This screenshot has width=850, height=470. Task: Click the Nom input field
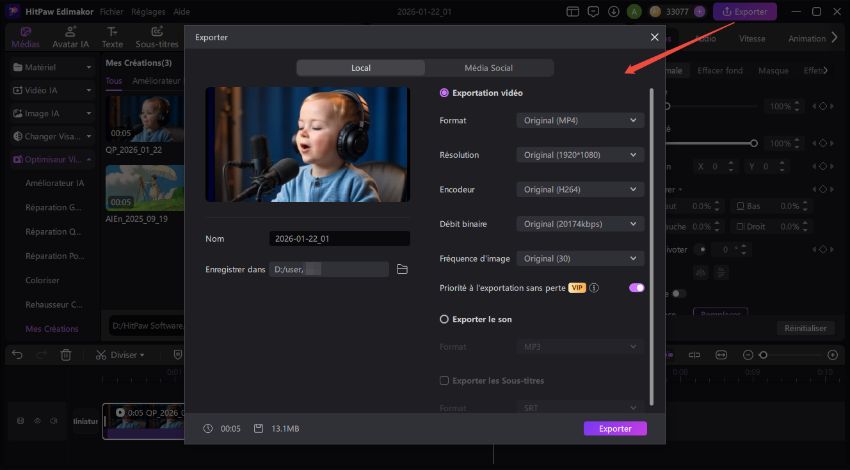(339, 239)
